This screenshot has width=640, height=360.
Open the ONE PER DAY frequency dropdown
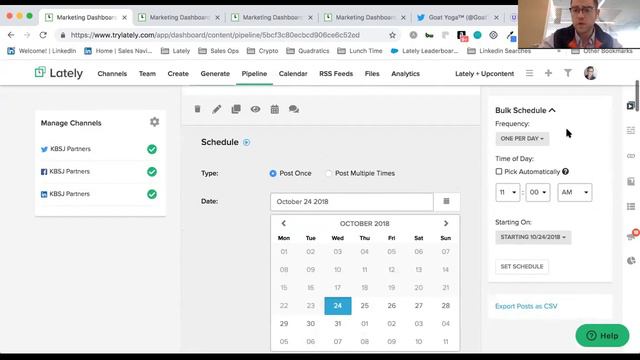click(522, 139)
